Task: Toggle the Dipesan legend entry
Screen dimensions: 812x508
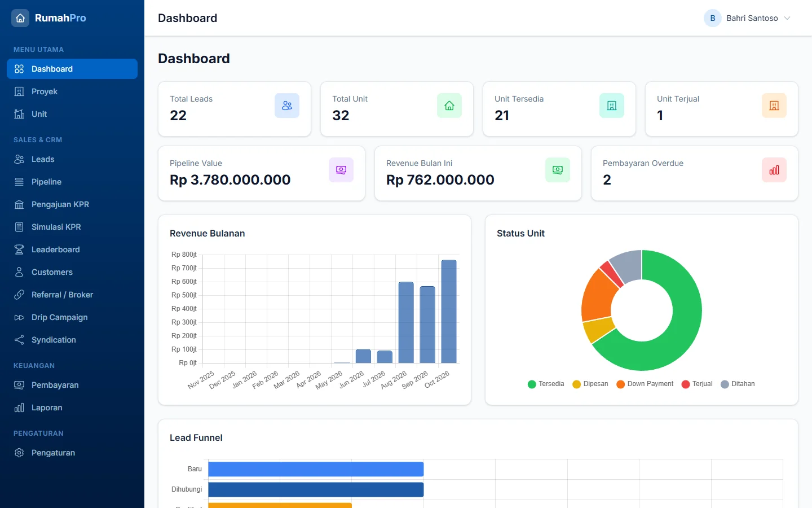Action: point(590,384)
